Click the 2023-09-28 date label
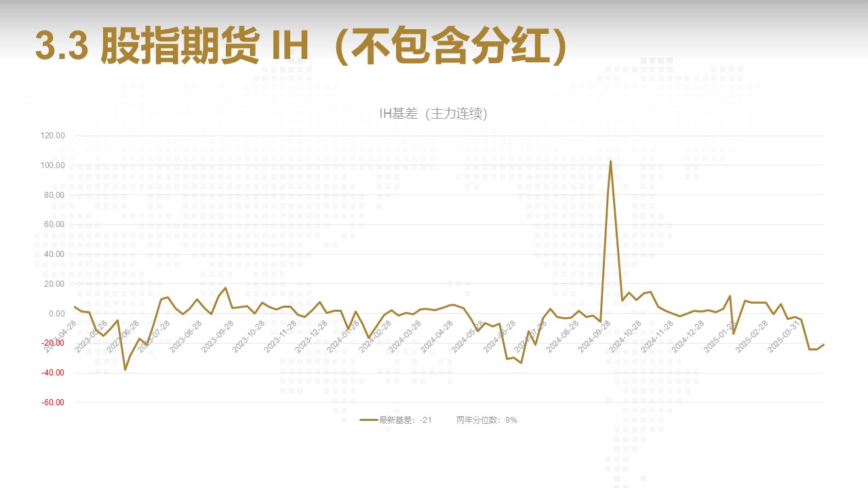 [218, 336]
